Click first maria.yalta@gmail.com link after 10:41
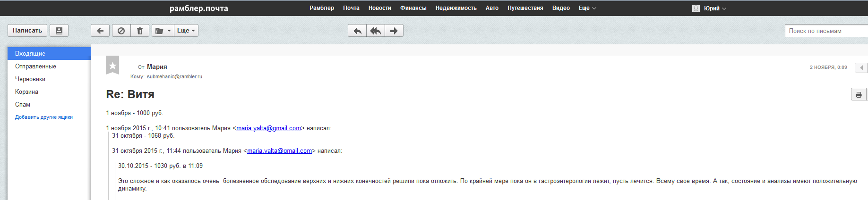 (x=268, y=128)
